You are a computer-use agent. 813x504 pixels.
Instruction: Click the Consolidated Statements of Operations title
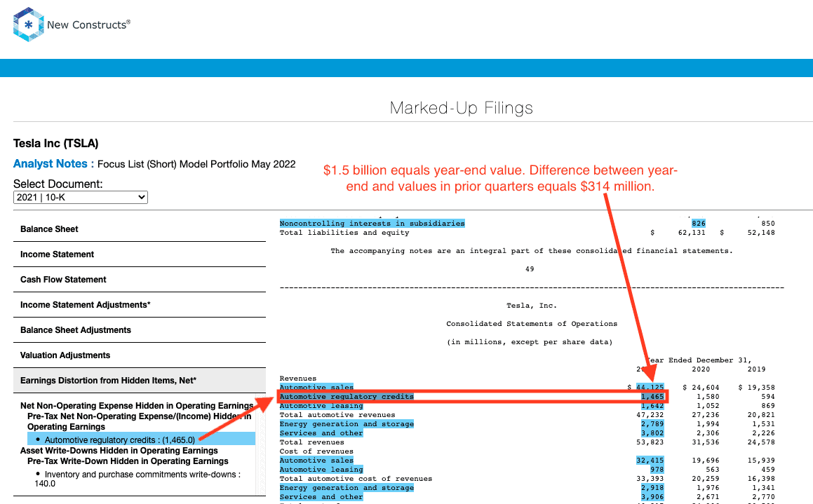[532, 324]
